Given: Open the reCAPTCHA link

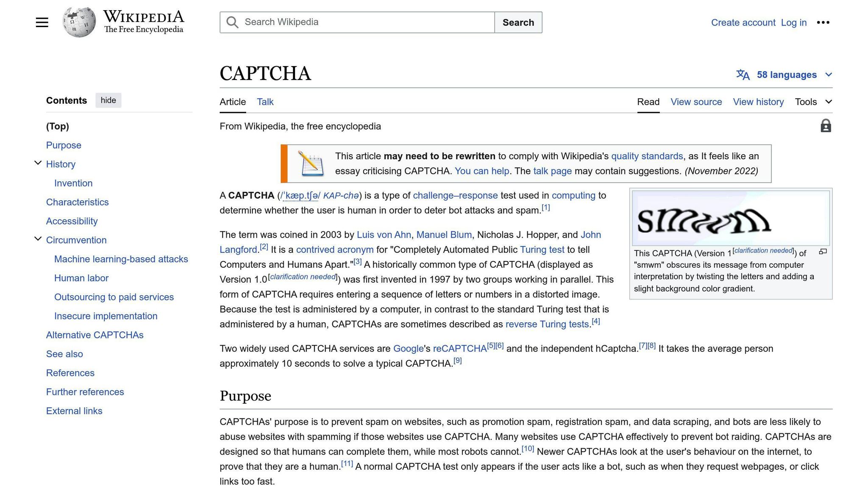Looking at the screenshot, I should (x=459, y=349).
